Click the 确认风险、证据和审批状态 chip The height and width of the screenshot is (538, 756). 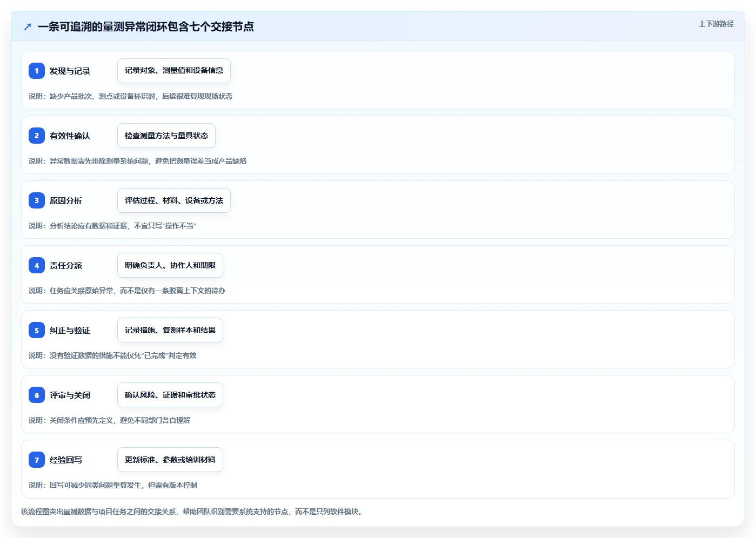click(170, 395)
